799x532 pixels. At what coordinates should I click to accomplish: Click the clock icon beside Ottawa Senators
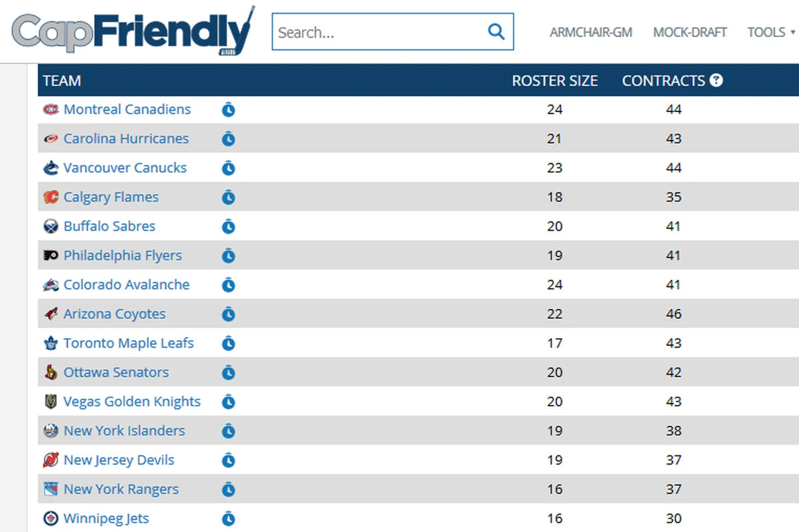pos(228,372)
